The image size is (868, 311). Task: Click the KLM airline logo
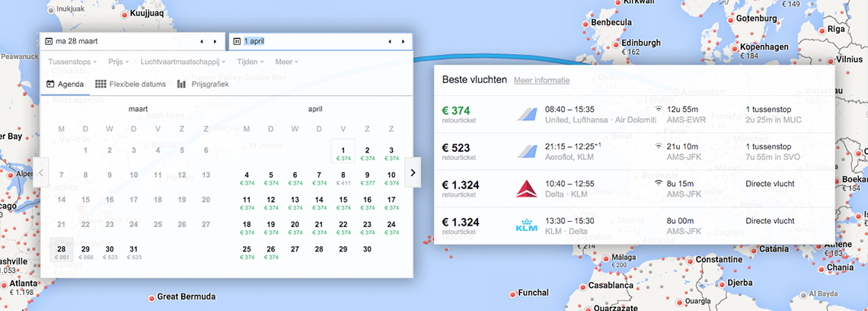pyautogui.click(x=526, y=226)
